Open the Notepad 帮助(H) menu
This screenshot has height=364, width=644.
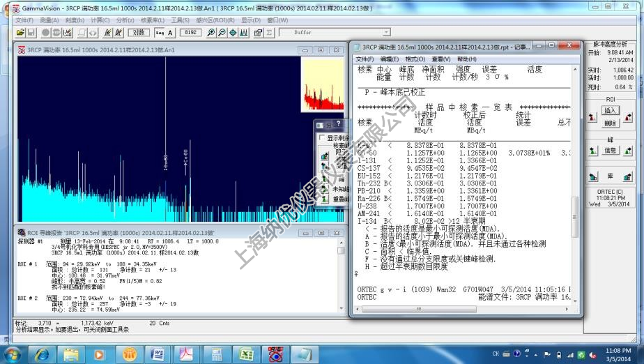pos(466,59)
